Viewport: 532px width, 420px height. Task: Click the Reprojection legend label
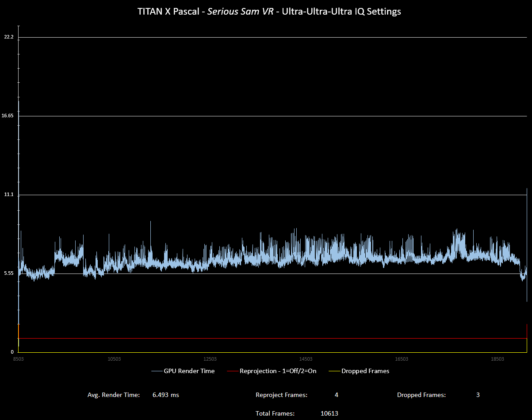[x=278, y=371]
